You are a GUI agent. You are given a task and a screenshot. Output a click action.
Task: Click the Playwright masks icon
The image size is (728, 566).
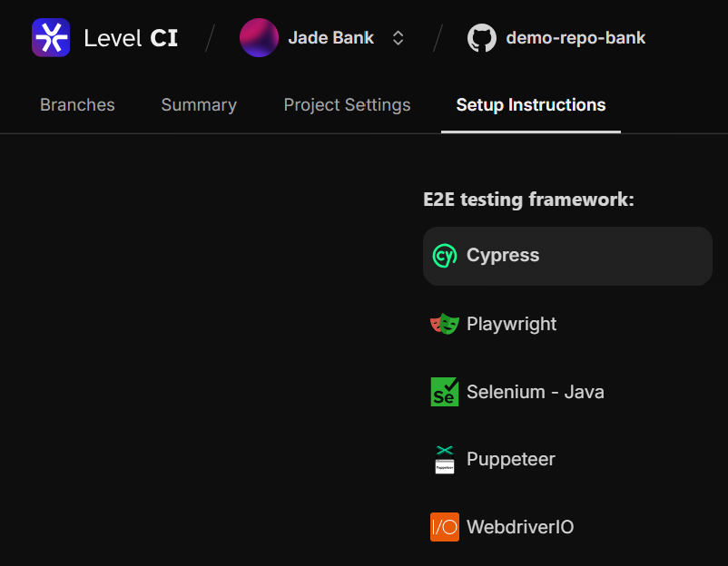coord(445,324)
